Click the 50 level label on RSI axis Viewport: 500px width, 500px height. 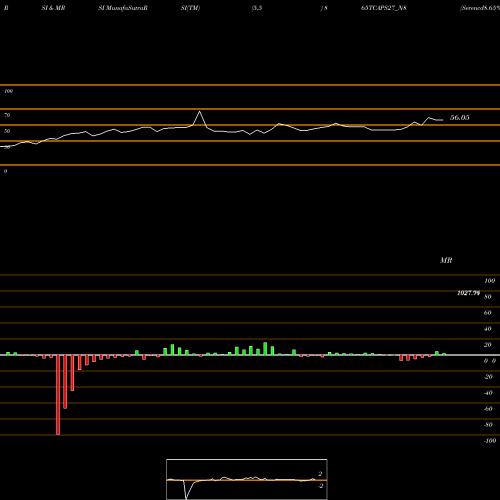7,131
